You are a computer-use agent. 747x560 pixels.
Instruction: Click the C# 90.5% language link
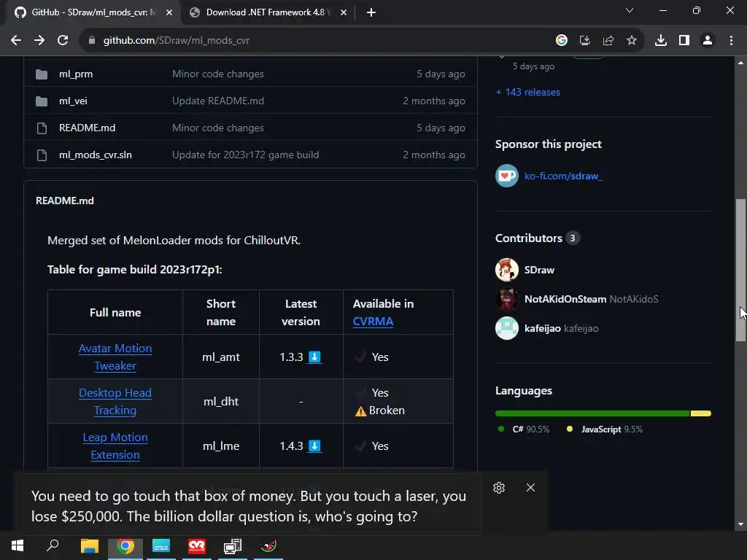(523, 429)
